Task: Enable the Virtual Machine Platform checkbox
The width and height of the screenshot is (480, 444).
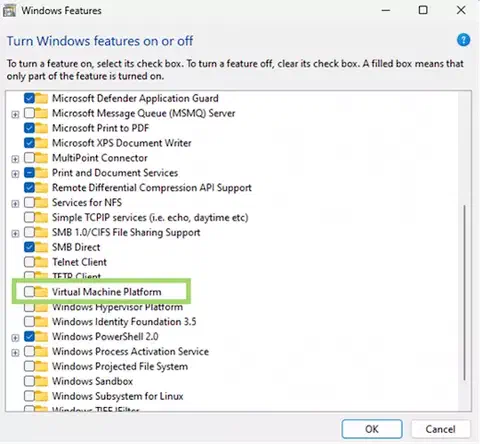Action: coord(29,292)
